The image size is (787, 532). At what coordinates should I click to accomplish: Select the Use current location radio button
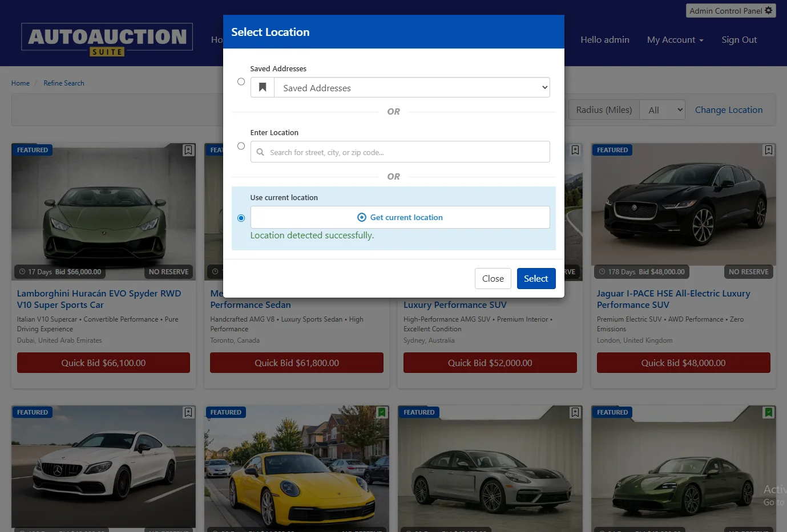pyautogui.click(x=241, y=218)
